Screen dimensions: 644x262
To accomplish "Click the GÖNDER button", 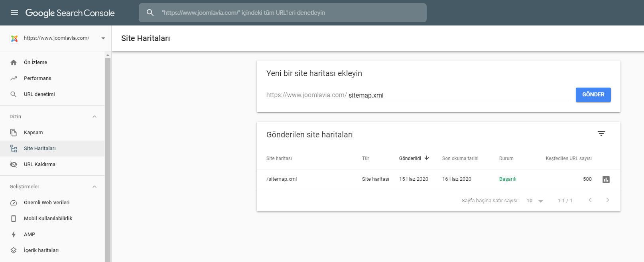I will pyautogui.click(x=593, y=95).
